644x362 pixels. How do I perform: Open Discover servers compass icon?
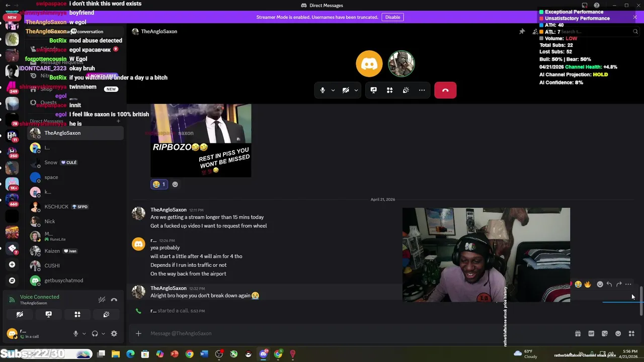[12, 281]
